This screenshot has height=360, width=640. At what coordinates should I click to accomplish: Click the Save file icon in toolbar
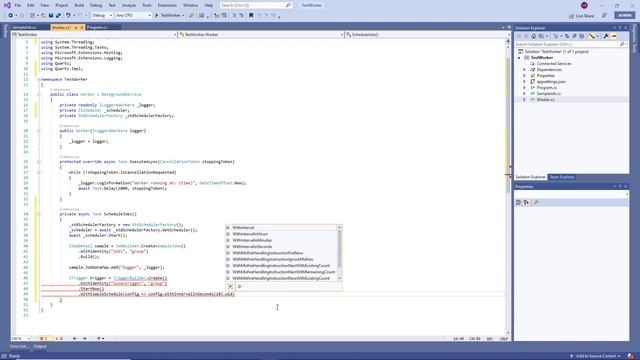tap(51, 15)
